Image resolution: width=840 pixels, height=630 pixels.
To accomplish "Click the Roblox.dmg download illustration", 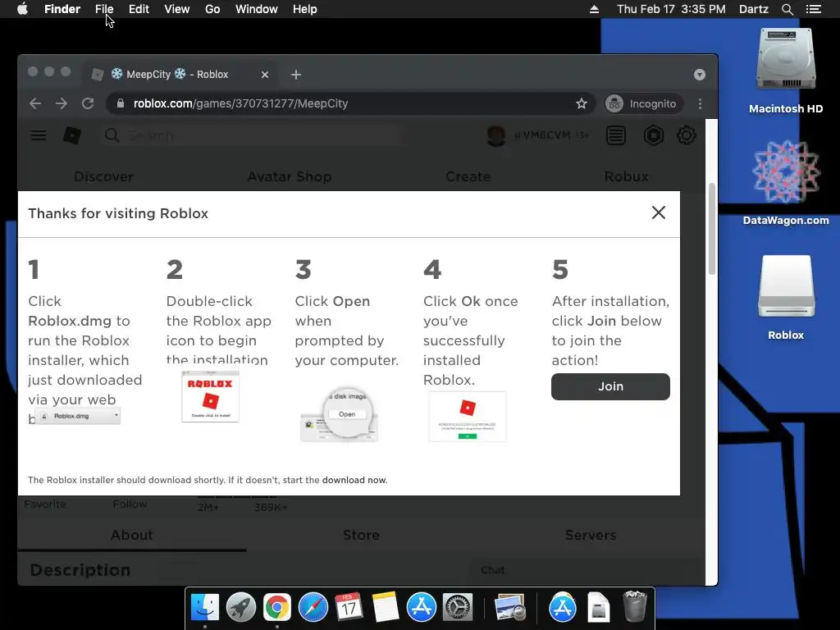I will (78, 416).
